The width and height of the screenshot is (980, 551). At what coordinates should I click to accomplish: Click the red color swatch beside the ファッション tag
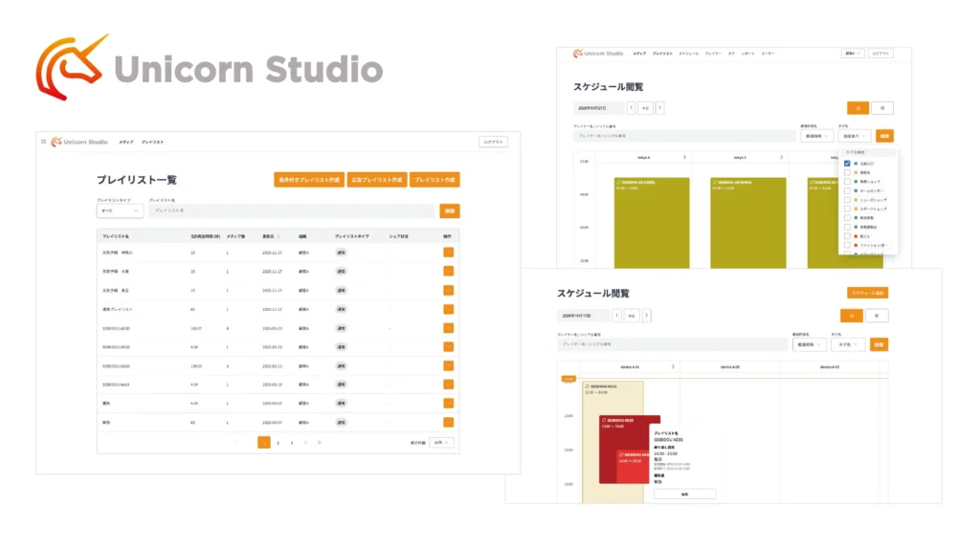pos(856,245)
